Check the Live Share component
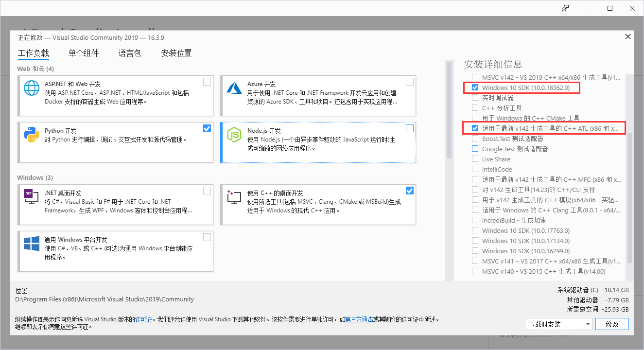Viewport: 644px width, 350px height. click(475, 159)
